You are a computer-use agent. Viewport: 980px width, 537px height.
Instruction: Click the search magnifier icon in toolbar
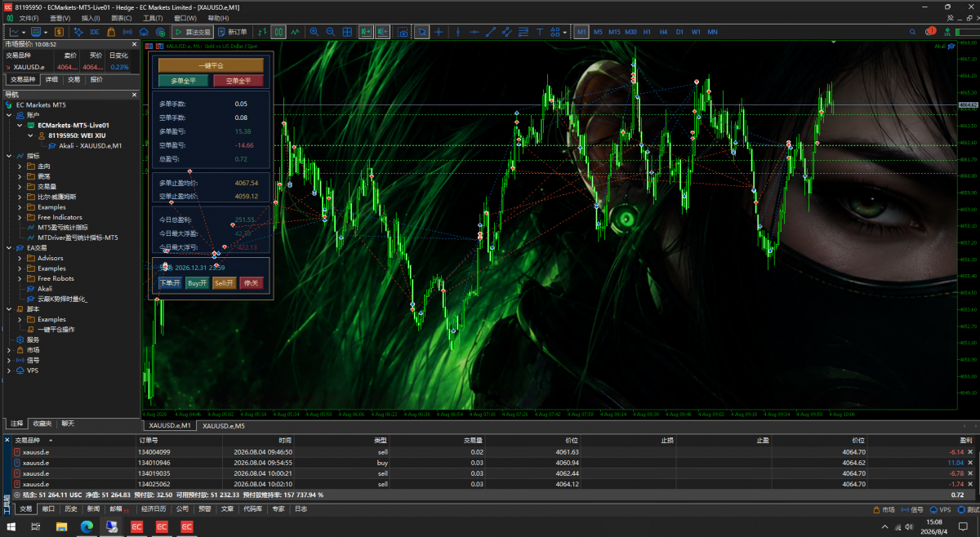[x=913, y=32]
